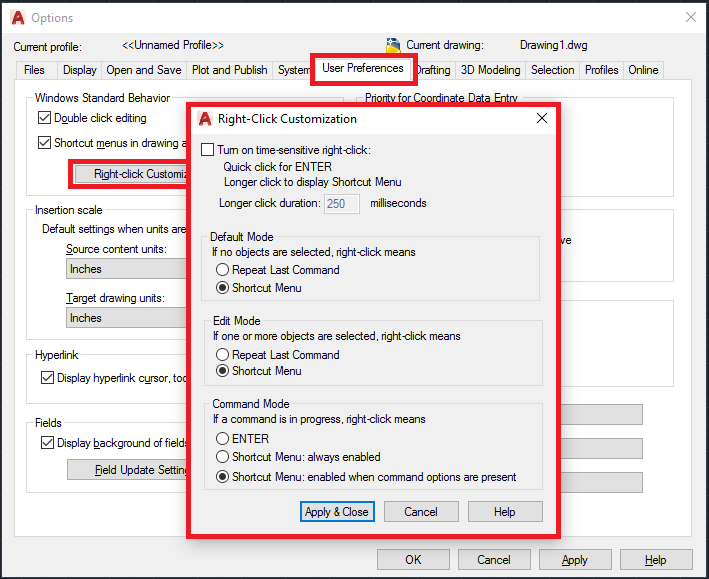This screenshot has width=709, height=579.
Task: Click the <<Unnamed Profile>> text
Action: (173, 45)
